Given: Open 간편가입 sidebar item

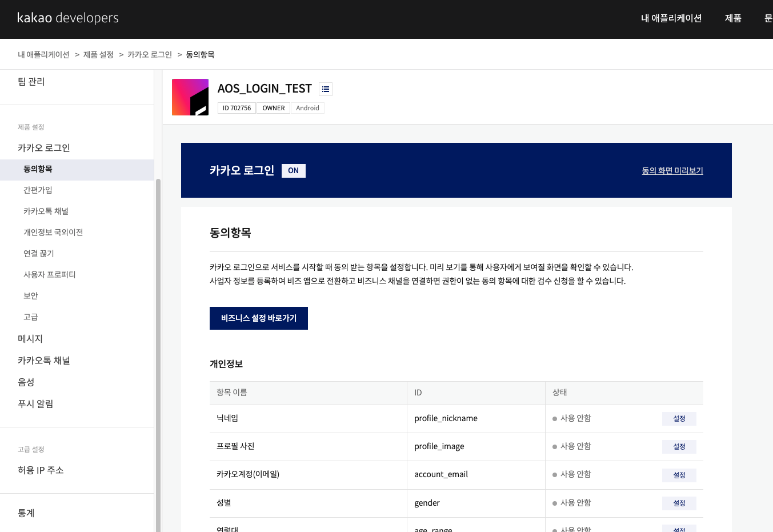Looking at the screenshot, I should (38, 190).
